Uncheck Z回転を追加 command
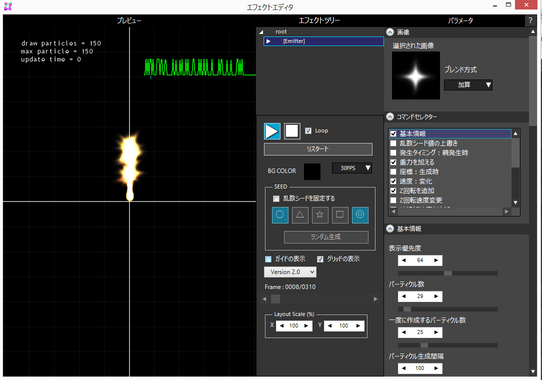The height and width of the screenshot is (380, 542). tap(393, 191)
